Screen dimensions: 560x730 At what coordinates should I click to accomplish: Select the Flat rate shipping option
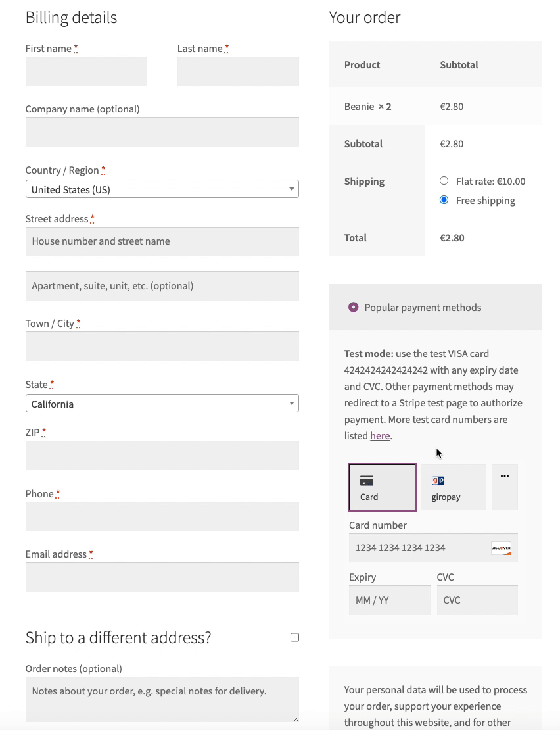[x=444, y=180]
